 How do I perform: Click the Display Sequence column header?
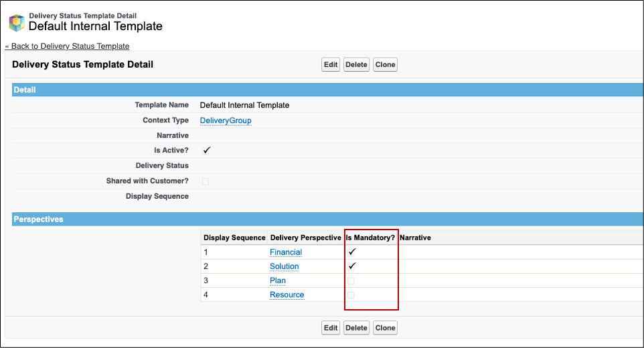point(234,238)
